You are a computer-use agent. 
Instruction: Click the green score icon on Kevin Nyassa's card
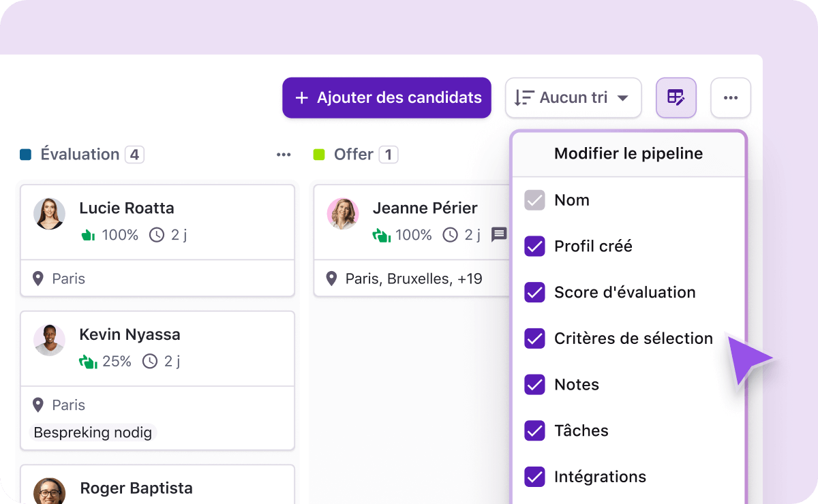pos(88,362)
